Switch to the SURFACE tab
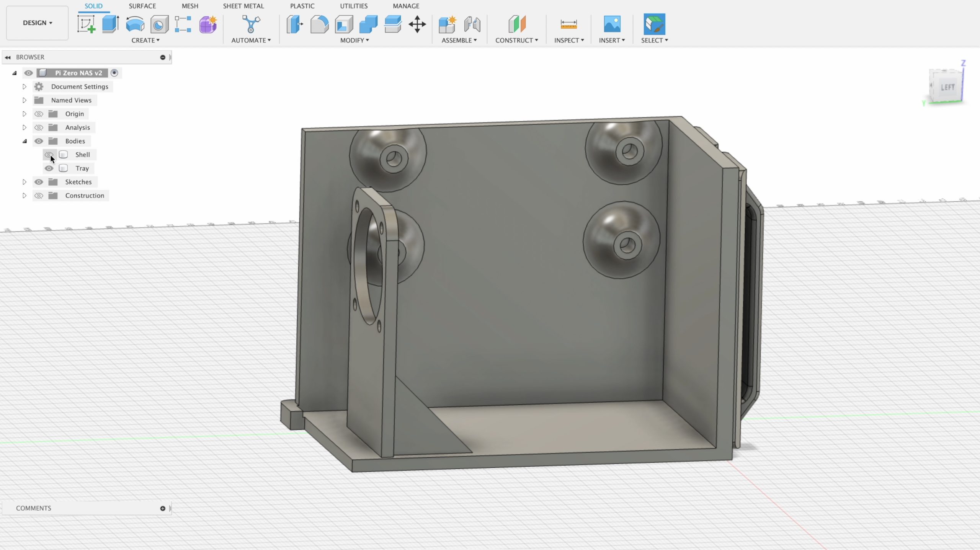The height and width of the screenshot is (550, 980). point(142,6)
